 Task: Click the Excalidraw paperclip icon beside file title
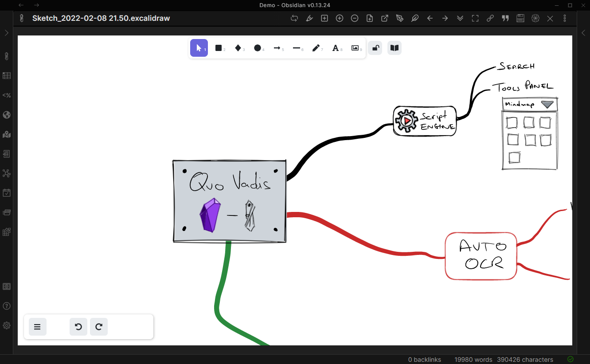21,18
